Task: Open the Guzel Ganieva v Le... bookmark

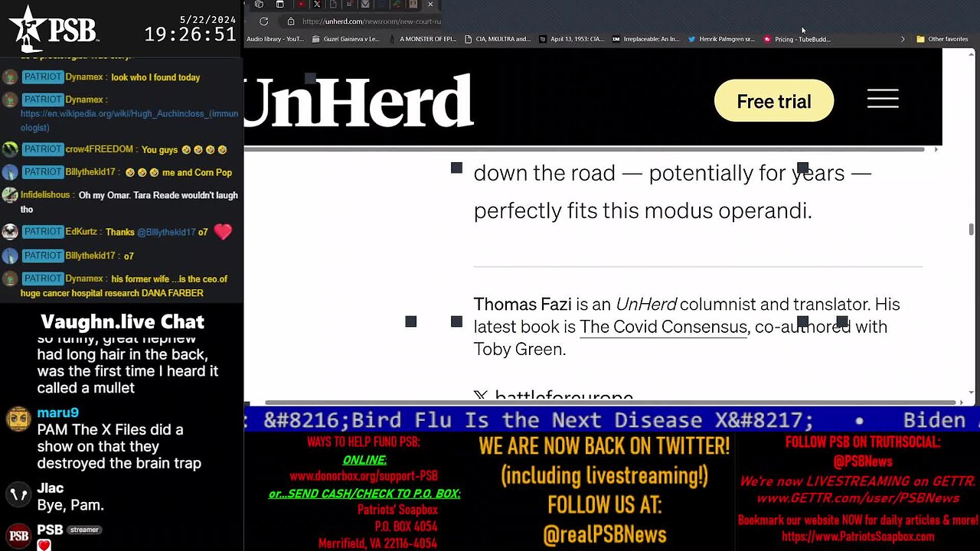Action: point(346,39)
